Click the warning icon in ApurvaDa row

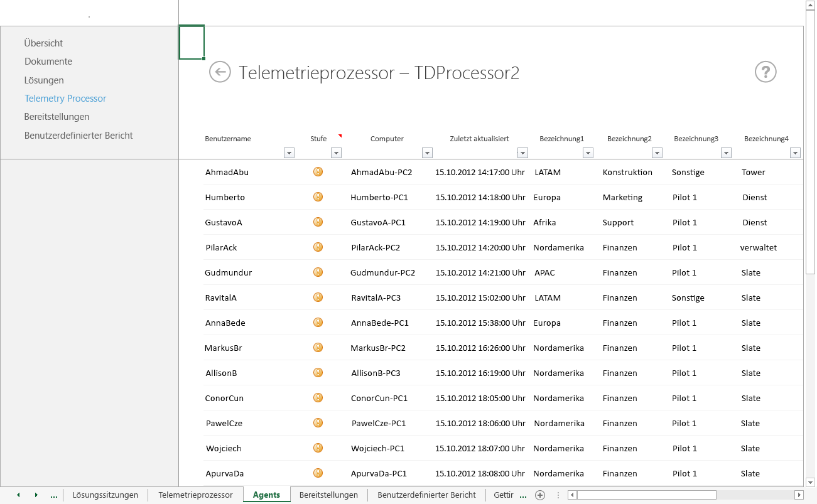(x=318, y=473)
